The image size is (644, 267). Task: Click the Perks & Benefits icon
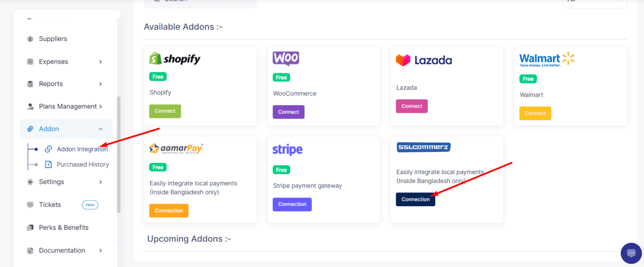[30, 228]
